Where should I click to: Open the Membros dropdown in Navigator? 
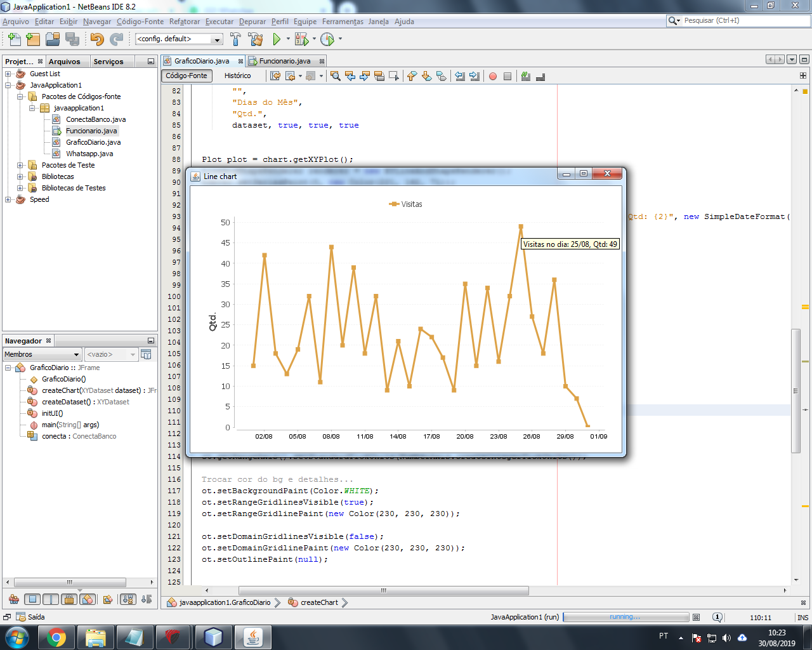point(42,354)
